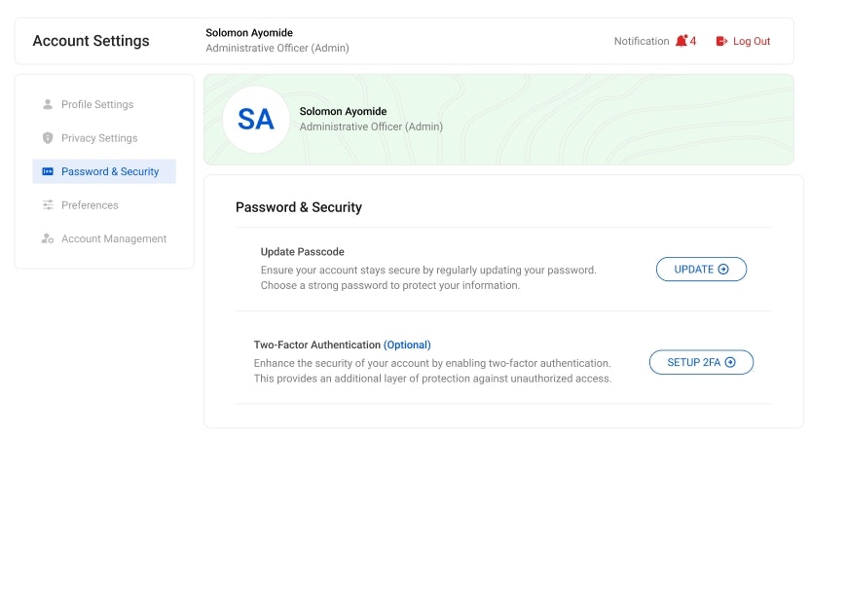Select Password & Security in the sidebar
The width and height of the screenshot is (847, 616).
point(104,171)
